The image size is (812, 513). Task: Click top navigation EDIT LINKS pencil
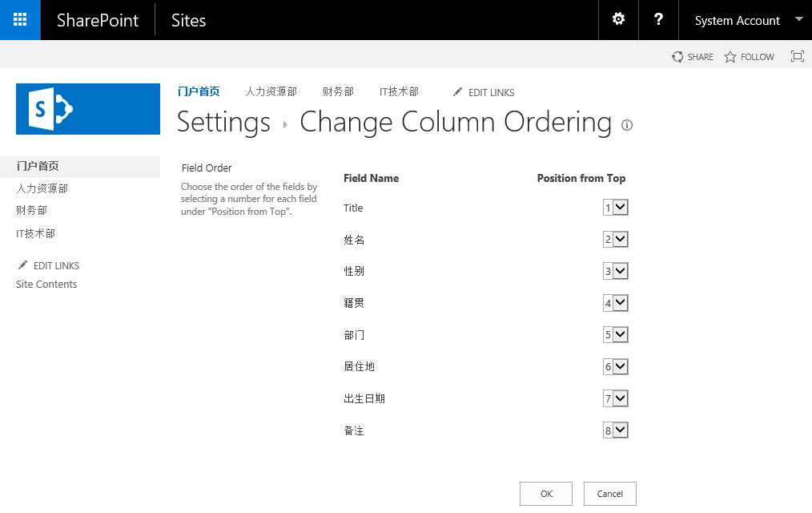[x=458, y=92]
